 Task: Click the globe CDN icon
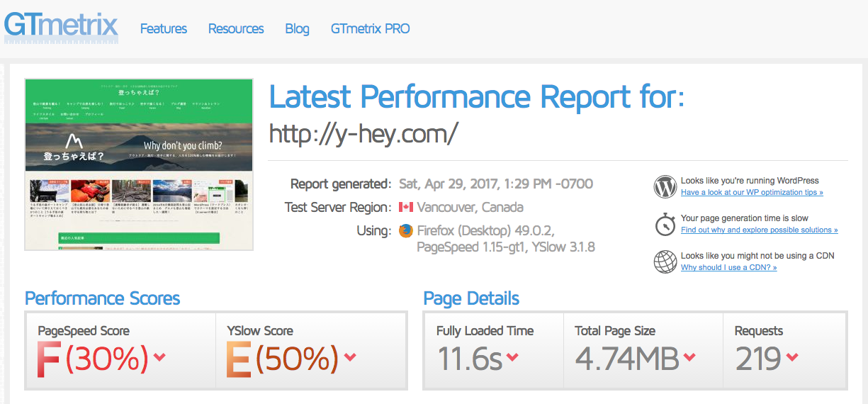tap(665, 262)
